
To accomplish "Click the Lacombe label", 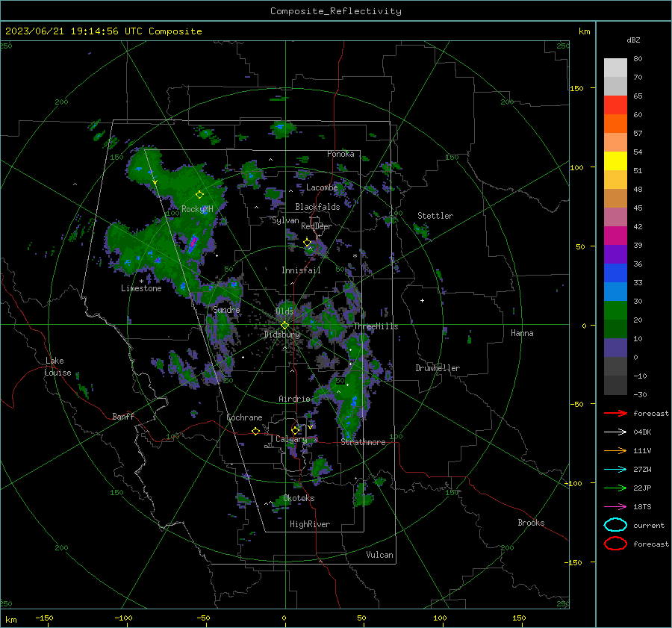I will point(322,187).
